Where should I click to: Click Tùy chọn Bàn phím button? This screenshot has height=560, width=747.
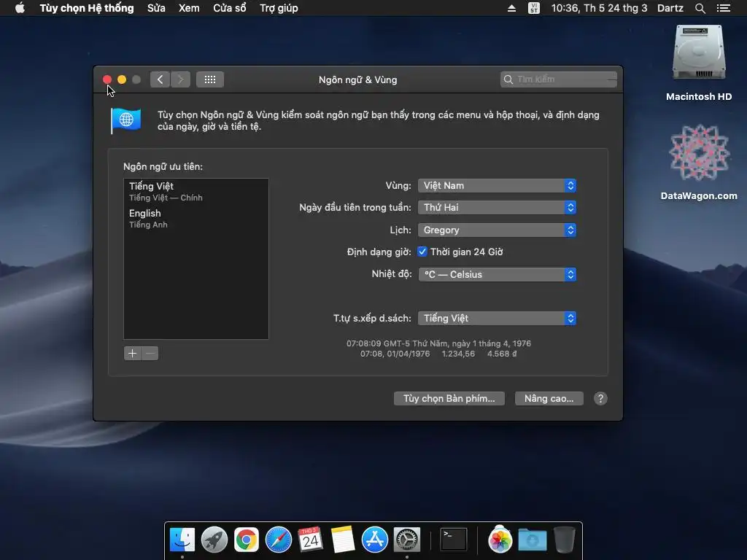(449, 399)
